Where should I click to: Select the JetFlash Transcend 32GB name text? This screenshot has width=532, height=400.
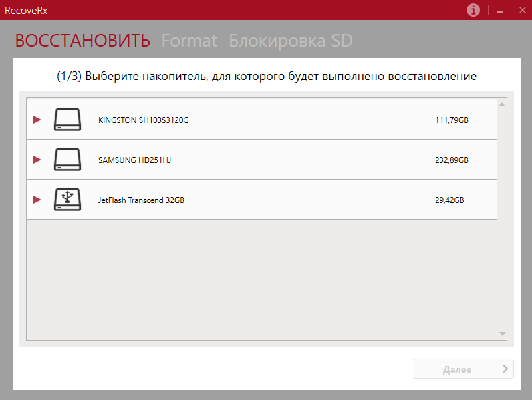pos(141,200)
